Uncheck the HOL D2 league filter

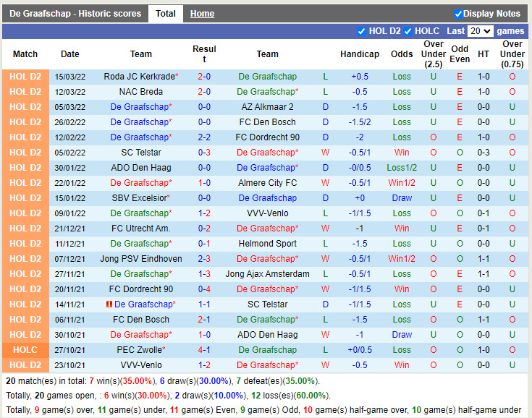361,31
